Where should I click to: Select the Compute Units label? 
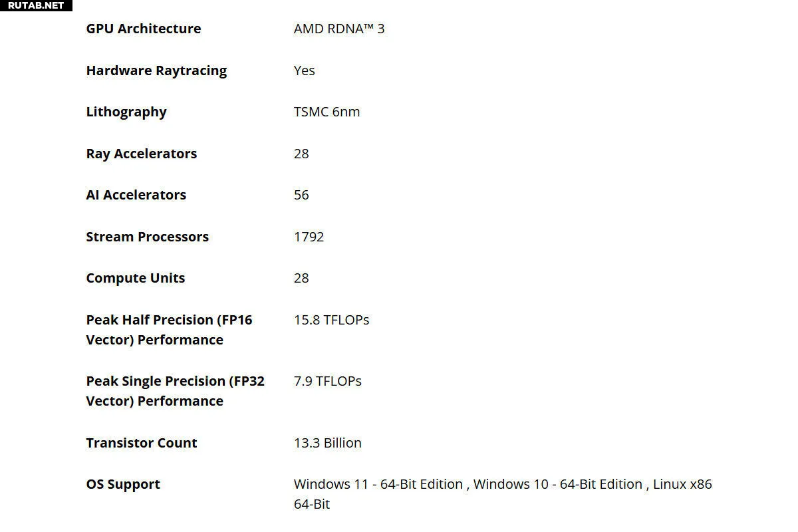[136, 278]
